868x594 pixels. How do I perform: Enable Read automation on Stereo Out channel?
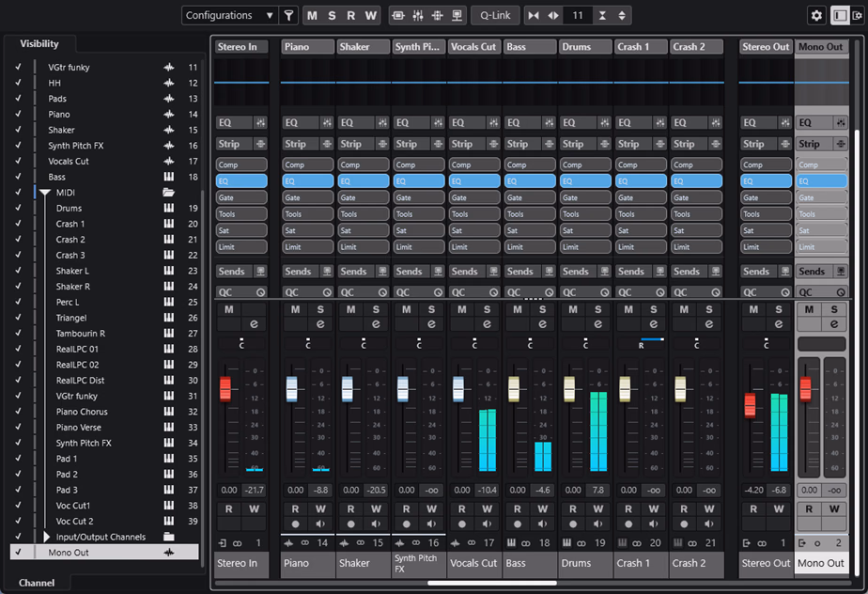click(753, 509)
